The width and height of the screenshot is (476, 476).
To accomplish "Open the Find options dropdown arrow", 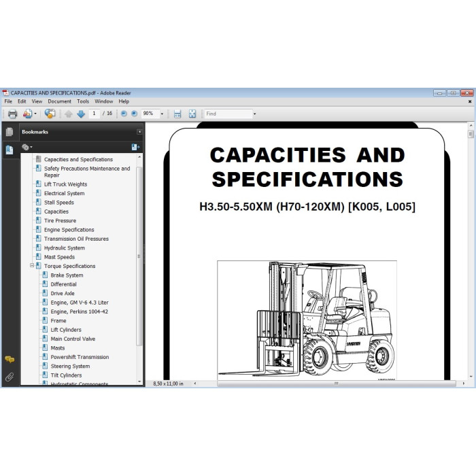I will (x=254, y=114).
